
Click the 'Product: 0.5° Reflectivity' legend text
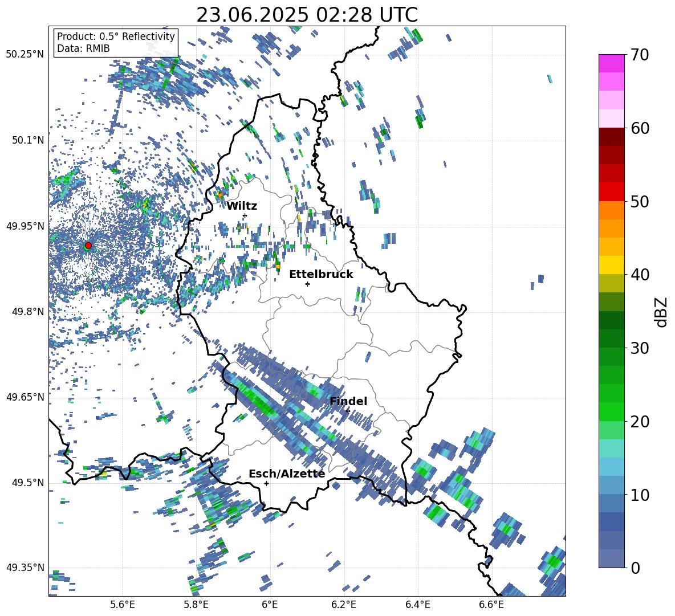(116, 36)
